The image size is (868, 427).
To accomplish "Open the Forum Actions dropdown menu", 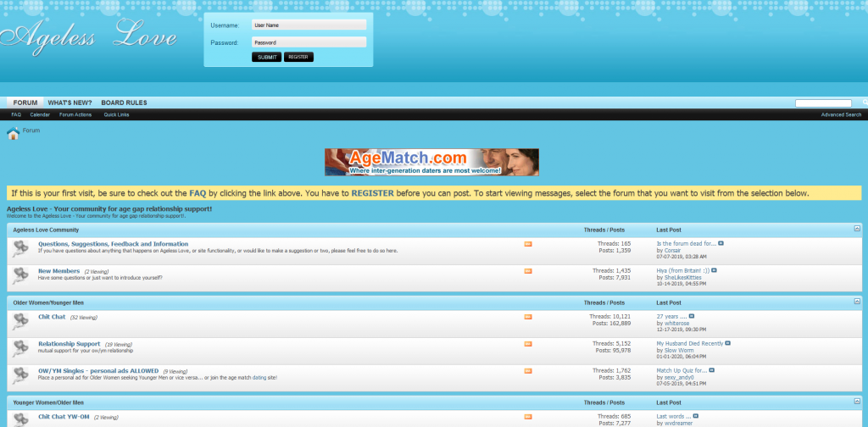I will [75, 114].
